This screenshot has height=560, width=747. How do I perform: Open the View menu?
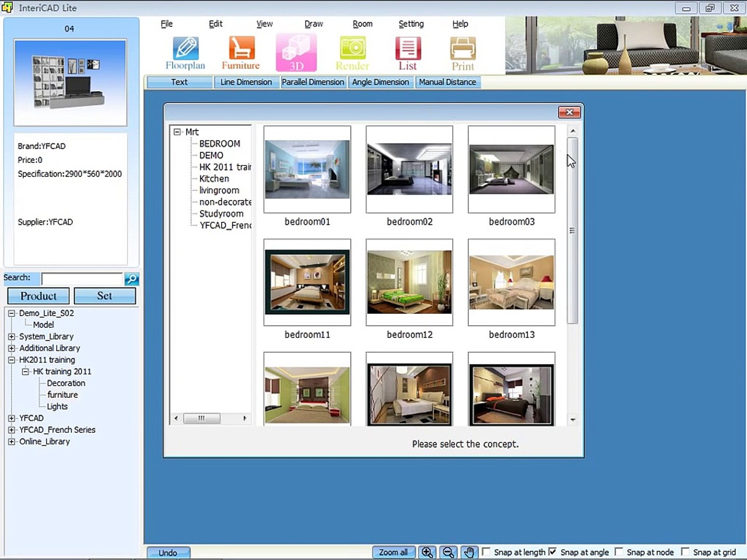(265, 24)
